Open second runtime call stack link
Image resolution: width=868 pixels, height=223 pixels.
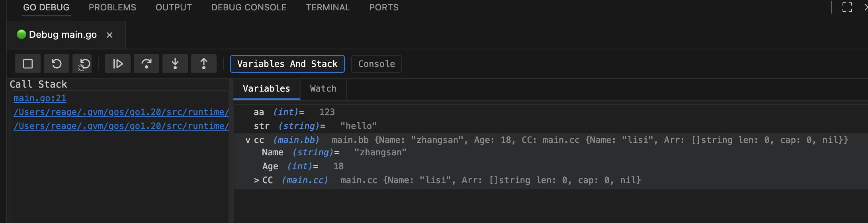click(x=121, y=126)
